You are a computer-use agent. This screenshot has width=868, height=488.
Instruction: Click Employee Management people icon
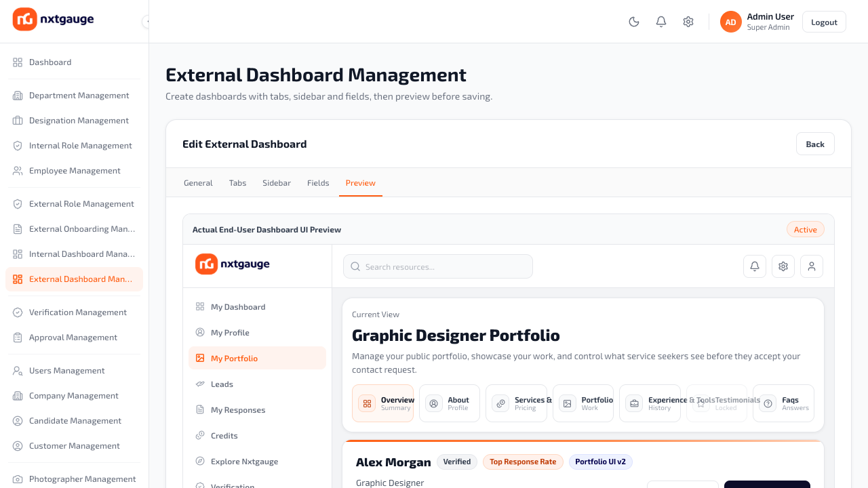click(18, 171)
